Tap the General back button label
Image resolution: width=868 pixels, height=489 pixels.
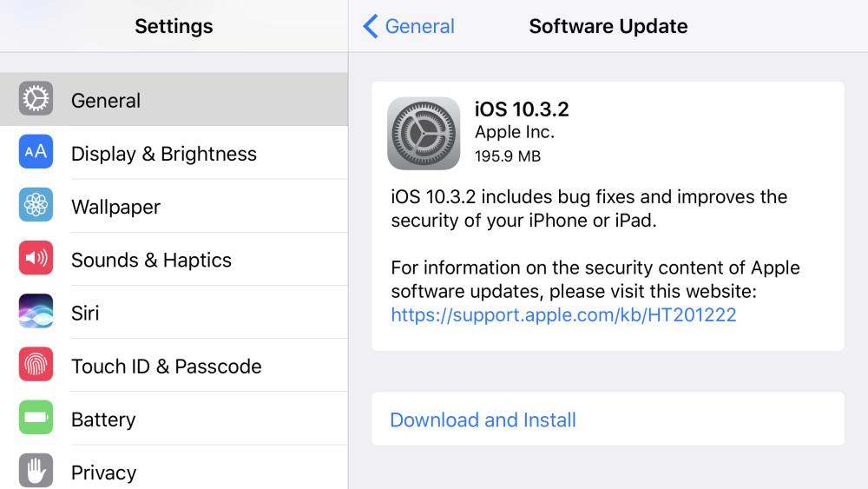(x=420, y=27)
